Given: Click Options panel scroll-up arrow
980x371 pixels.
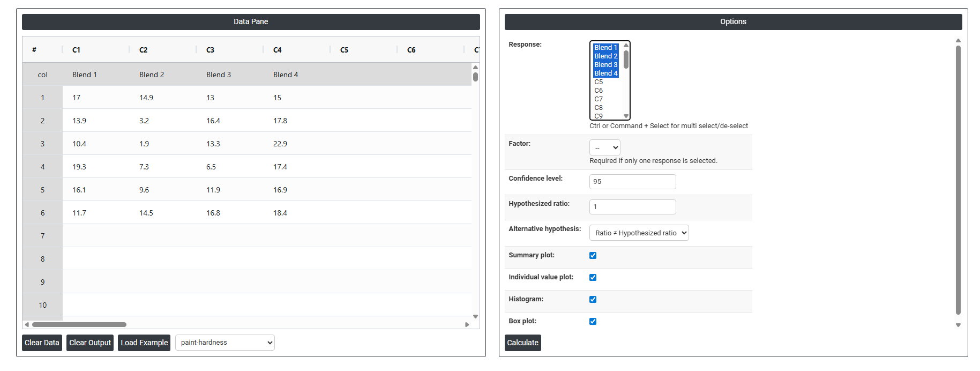Looking at the screenshot, I should point(958,41).
